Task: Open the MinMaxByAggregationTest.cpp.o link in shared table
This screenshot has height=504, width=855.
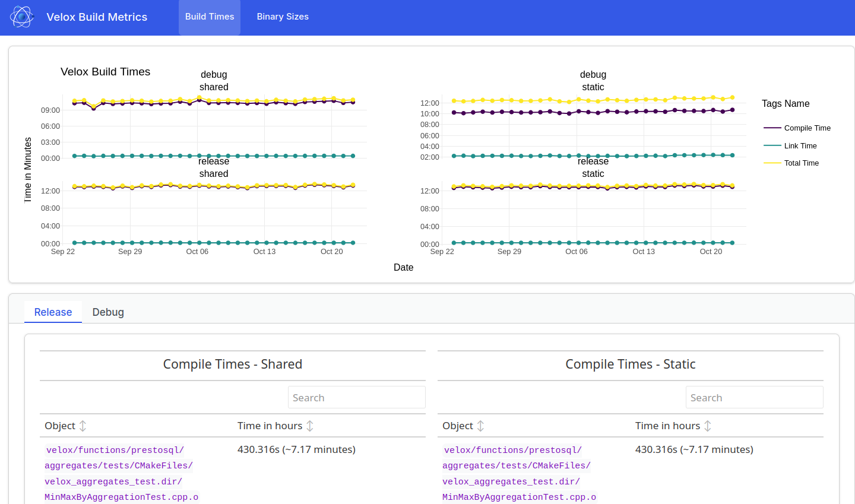Action: 121,497
